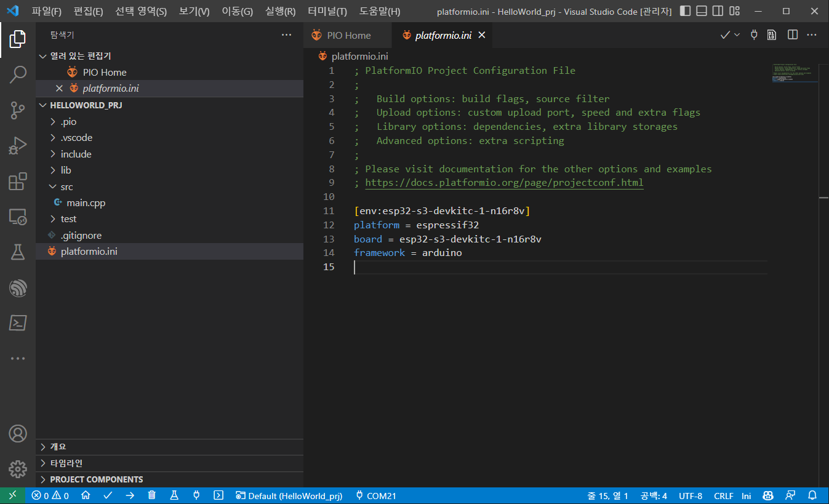This screenshot has height=504, width=829.
Task: Open the terminal icon view in activity bar
Action: coord(17,322)
